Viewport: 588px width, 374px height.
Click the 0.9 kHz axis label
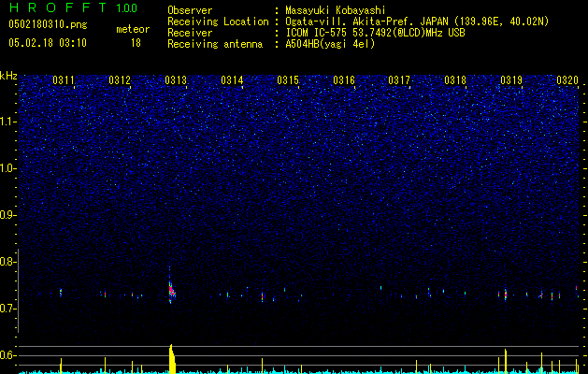pyautogui.click(x=7, y=215)
